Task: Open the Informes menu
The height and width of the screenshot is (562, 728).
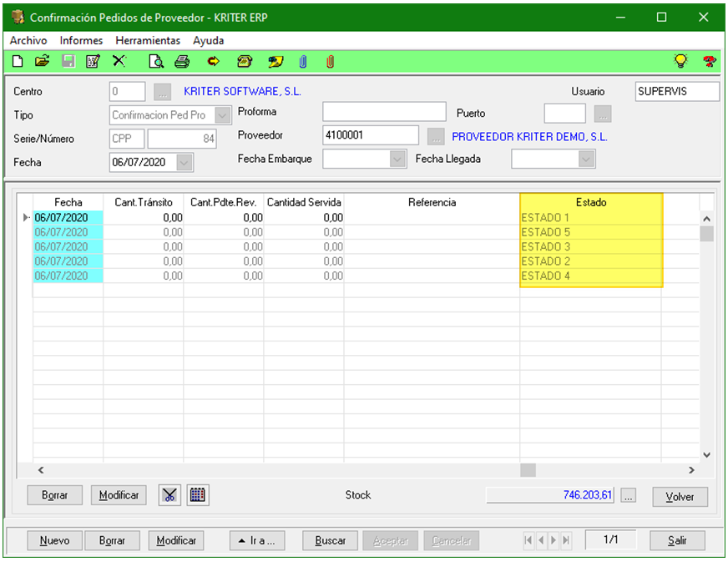Action: pos(81,40)
